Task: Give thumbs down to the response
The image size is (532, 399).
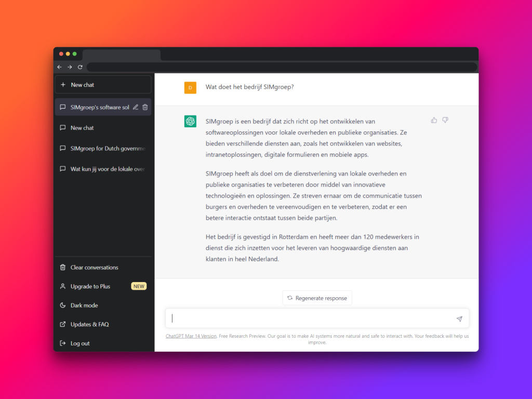Action: click(x=445, y=120)
